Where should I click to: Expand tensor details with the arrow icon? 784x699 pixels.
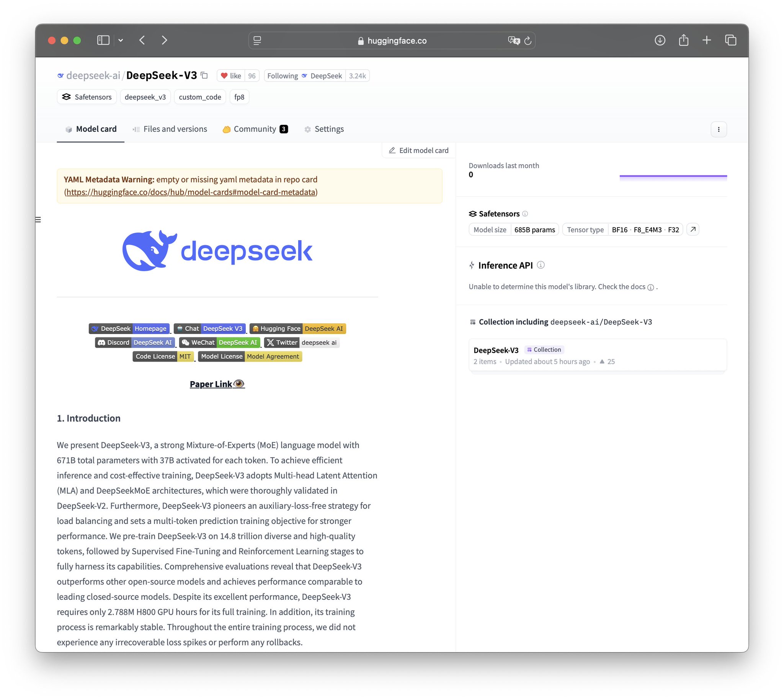pyautogui.click(x=693, y=229)
